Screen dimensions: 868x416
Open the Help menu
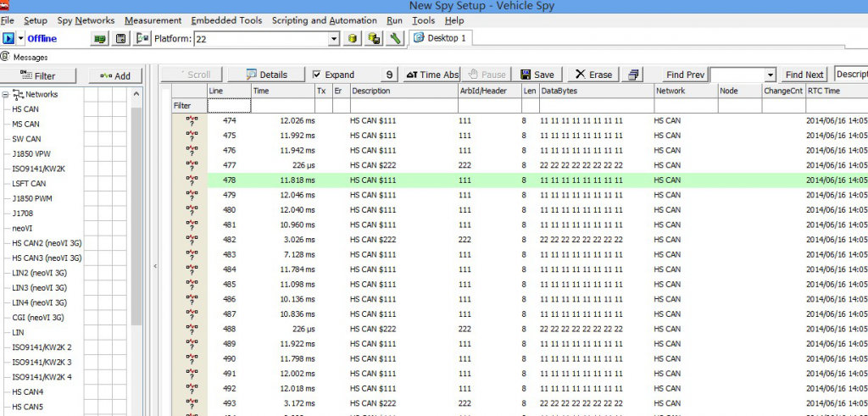tap(454, 20)
